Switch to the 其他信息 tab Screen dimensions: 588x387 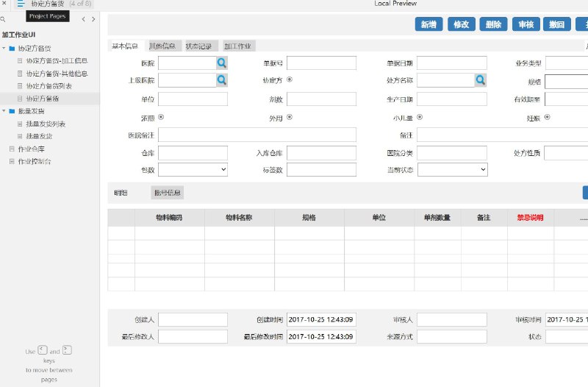pyautogui.click(x=162, y=46)
